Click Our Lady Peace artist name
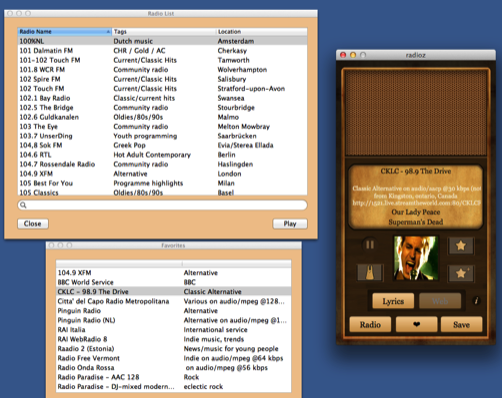502x398 pixels. (416, 212)
